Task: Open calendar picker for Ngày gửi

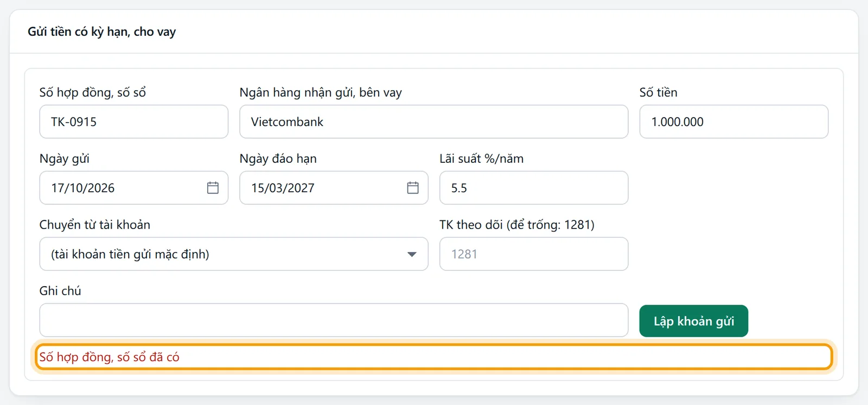Action: click(213, 188)
